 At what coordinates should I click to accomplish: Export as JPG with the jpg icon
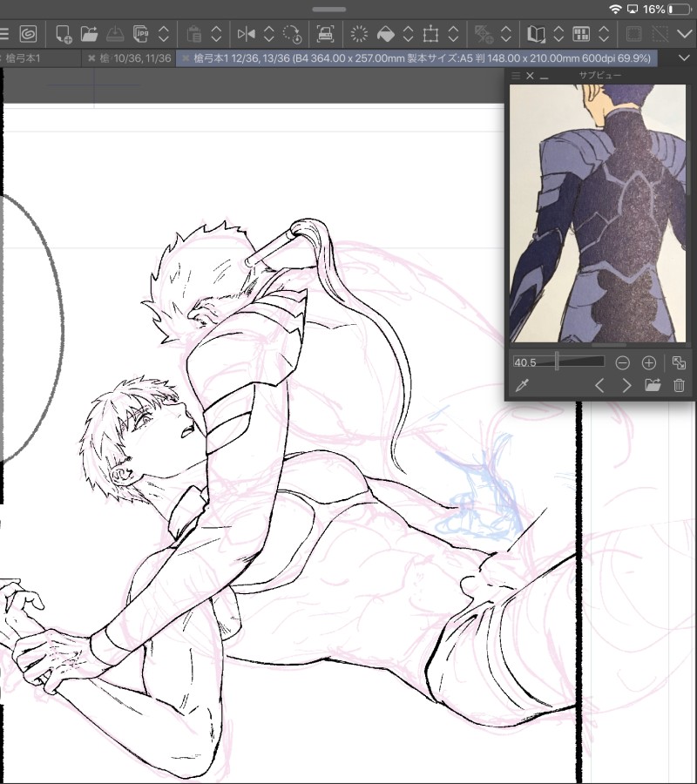click(x=141, y=34)
